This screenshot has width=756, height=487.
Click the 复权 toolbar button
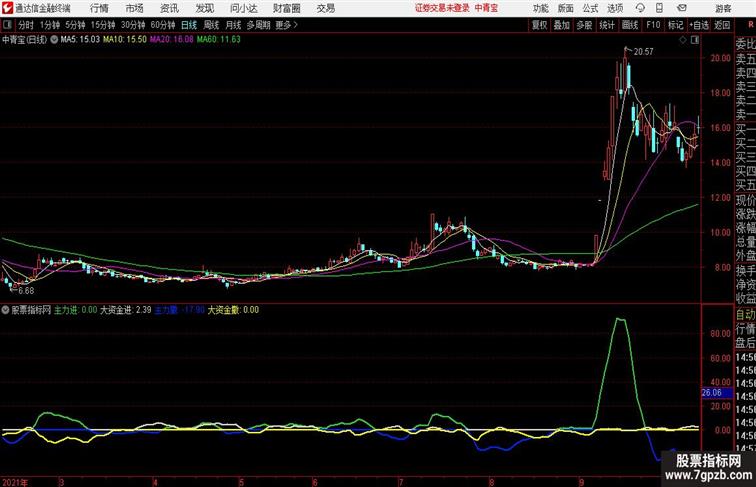539,25
